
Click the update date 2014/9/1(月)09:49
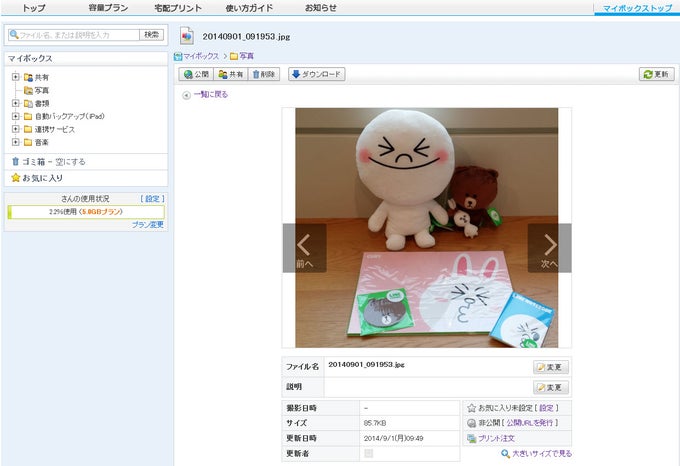point(394,438)
